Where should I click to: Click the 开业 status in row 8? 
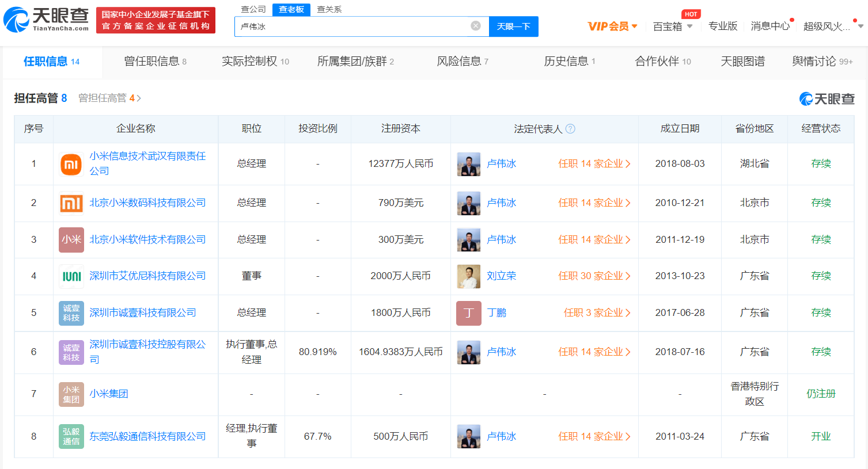click(821, 437)
